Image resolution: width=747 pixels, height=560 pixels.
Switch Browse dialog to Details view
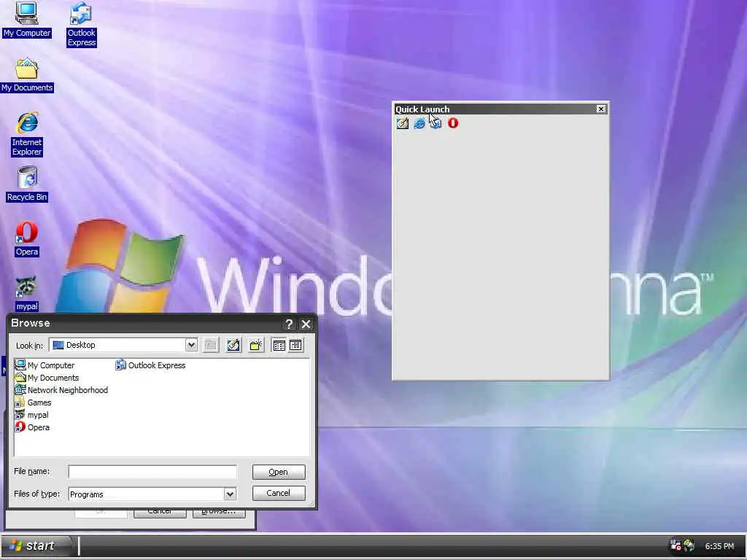296,345
